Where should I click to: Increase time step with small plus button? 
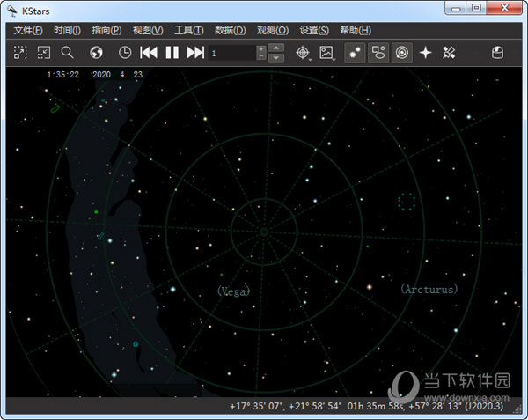261,49
